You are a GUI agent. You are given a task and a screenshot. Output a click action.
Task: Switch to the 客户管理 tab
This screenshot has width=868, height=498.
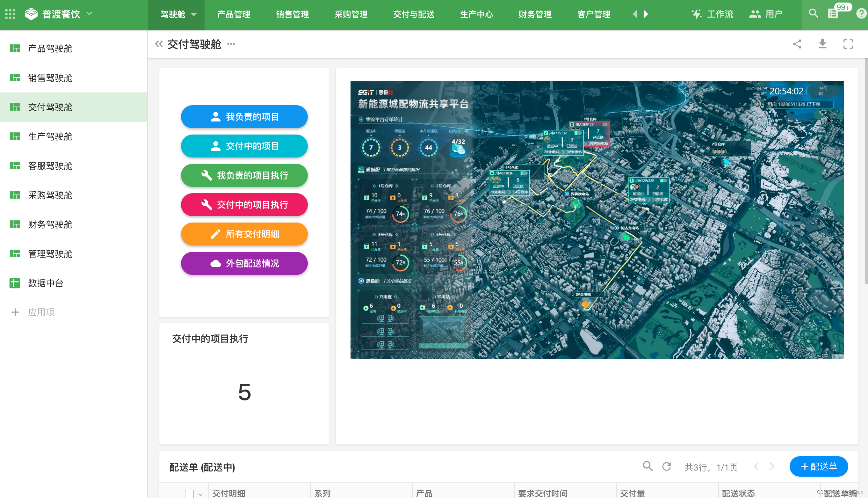pos(594,15)
